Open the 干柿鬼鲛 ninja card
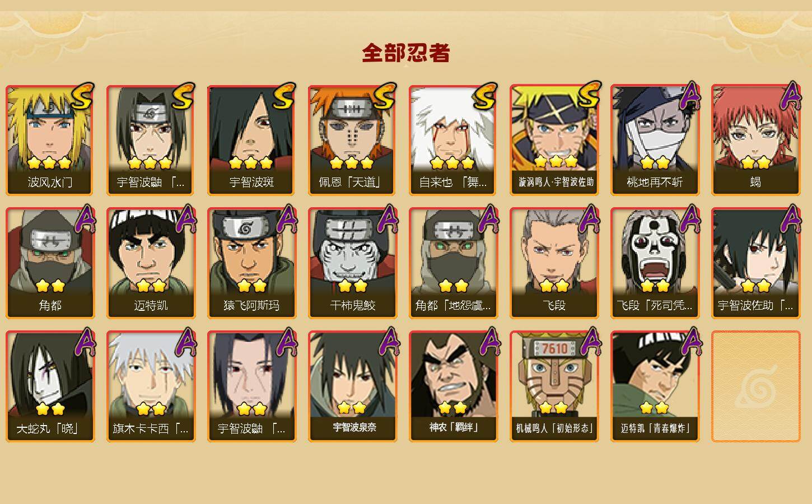The height and width of the screenshot is (504, 812). [352, 263]
